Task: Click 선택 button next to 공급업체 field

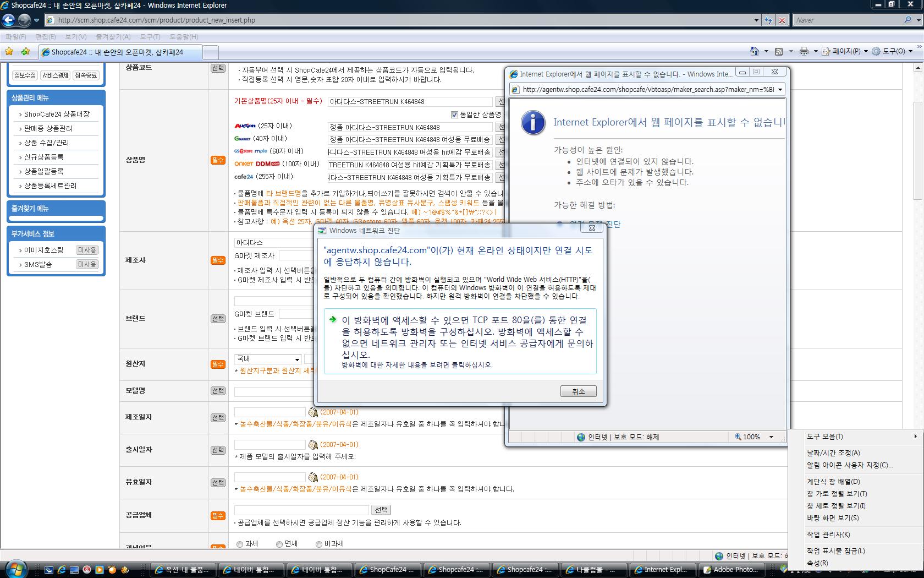Action: coord(381,510)
